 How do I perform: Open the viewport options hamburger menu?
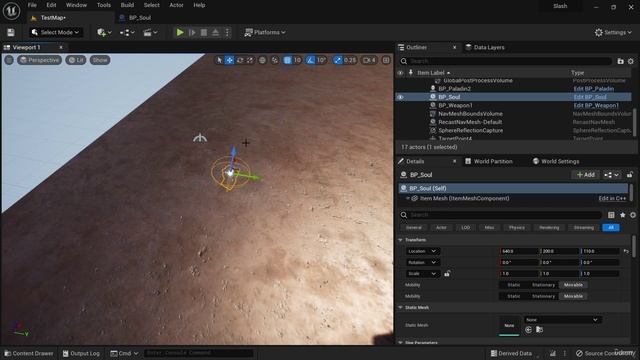pos(9,60)
